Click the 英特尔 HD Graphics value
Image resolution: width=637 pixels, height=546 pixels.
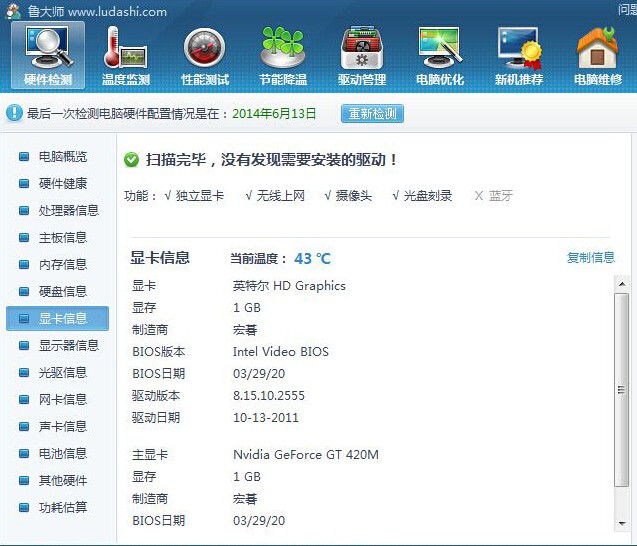click(x=289, y=286)
